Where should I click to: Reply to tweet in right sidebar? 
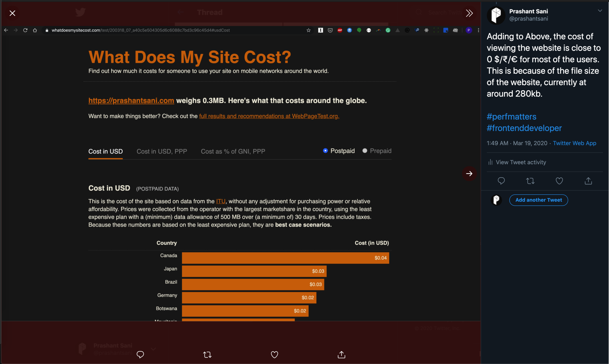(x=501, y=181)
